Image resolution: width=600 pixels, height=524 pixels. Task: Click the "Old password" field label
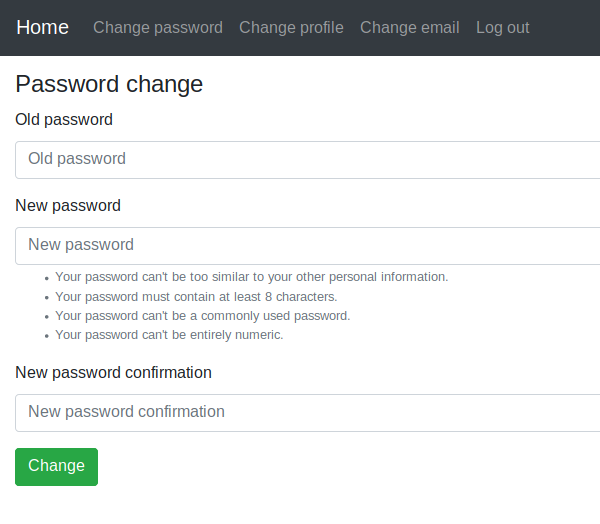(x=64, y=120)
